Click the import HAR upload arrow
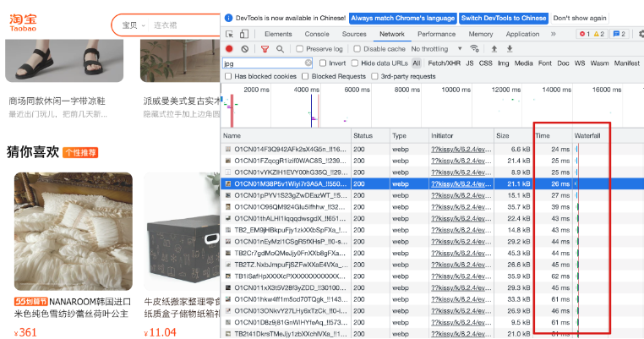 click(494, 49)
